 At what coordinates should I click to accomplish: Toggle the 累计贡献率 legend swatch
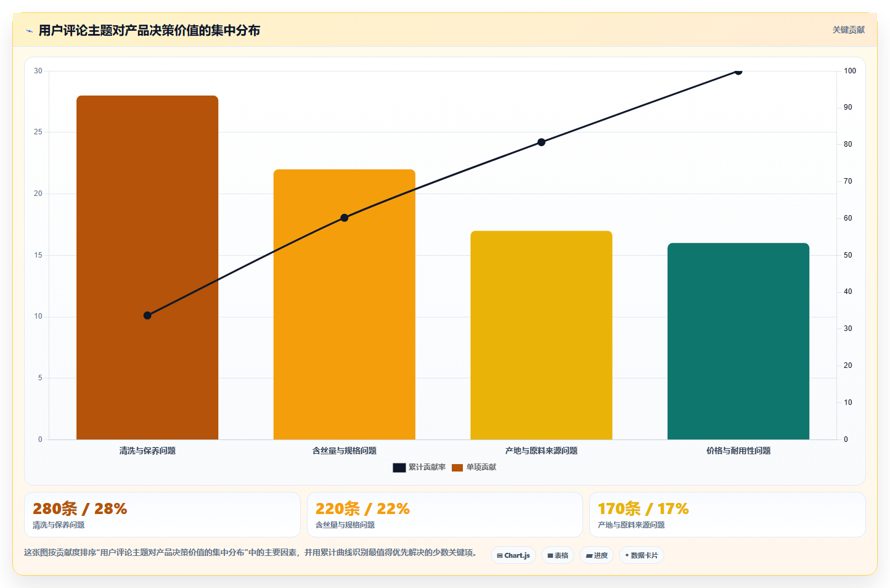click(399, 468)
